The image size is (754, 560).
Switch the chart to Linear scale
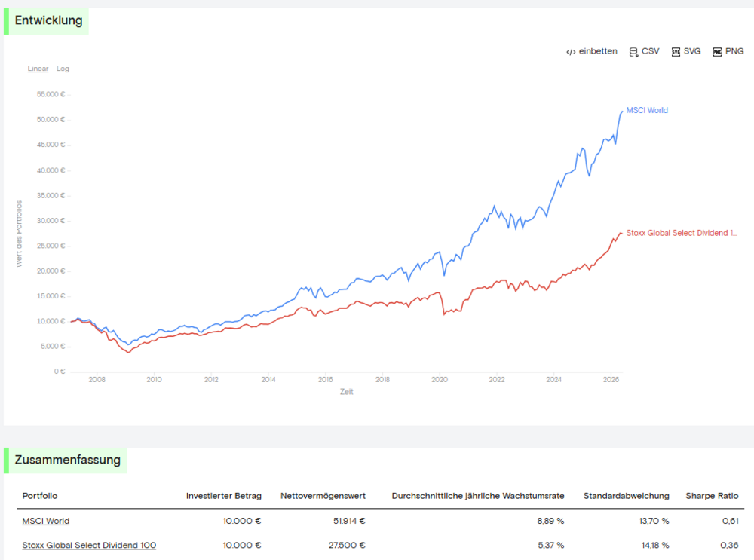38,69
